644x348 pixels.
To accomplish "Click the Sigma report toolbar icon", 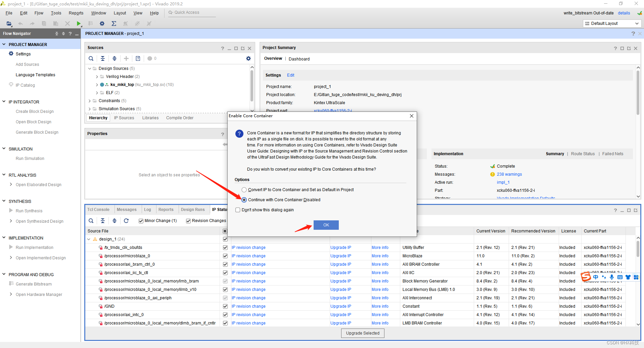I will 114,24.
